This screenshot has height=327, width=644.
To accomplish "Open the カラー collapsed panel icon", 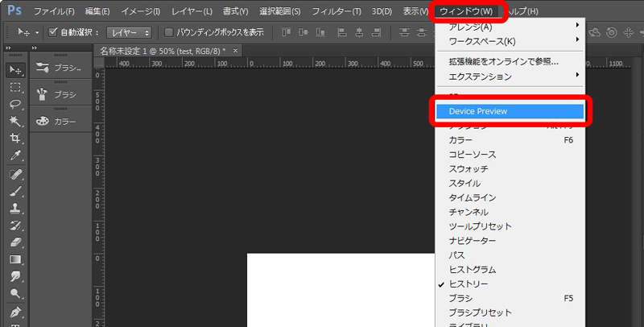I will [43, 121].
